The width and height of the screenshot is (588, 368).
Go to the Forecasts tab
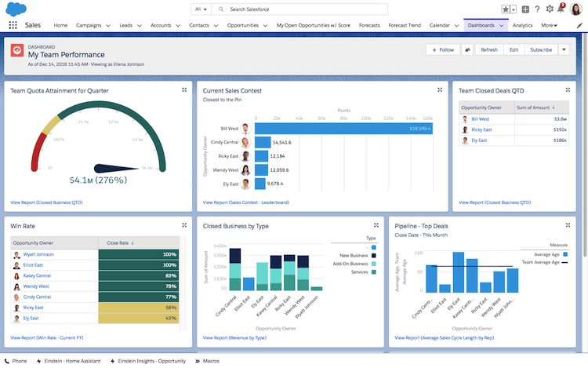369,25
